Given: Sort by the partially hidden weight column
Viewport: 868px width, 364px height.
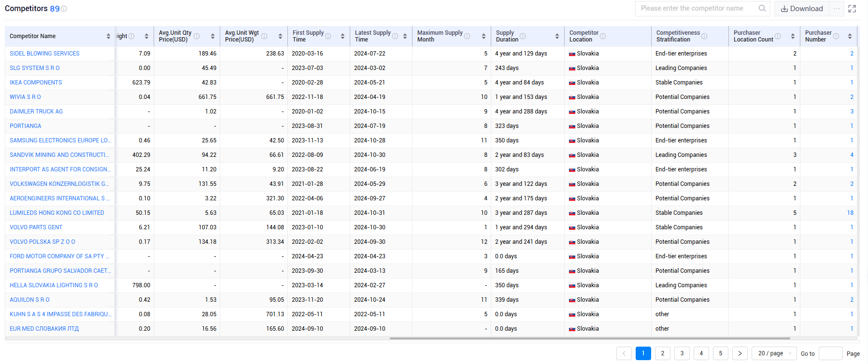Looking at the screenshot, I should click(x=146, y=36).
